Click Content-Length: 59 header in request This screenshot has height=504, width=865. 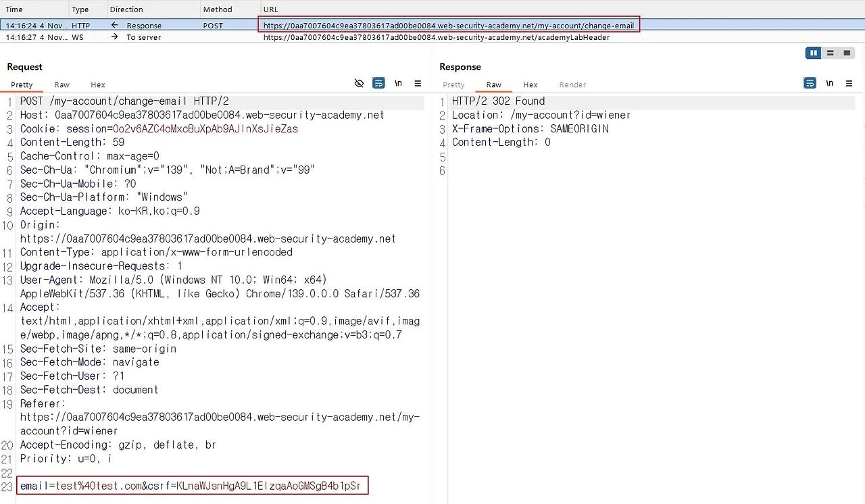tap(72, 143)
